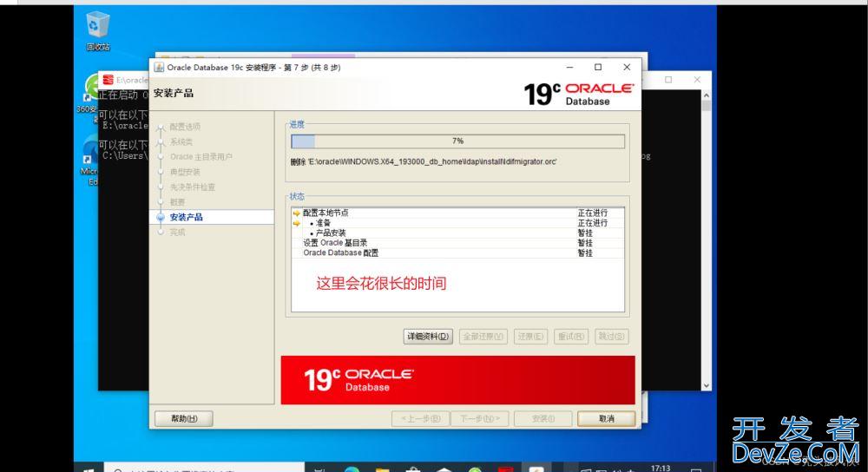Click 暂挂 status of 设置 Oracle 基目录
868x472 pixels.
(x=585, y=243)
